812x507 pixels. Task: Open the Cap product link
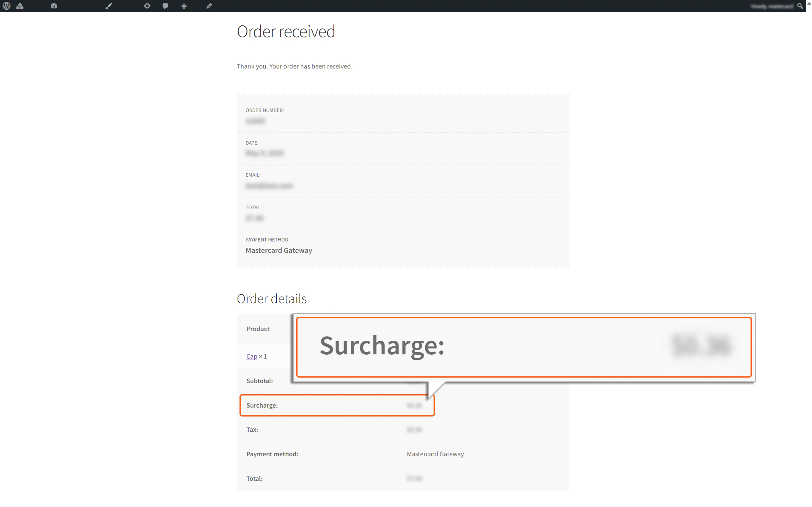pyautogui.click(x=251, y=356)
